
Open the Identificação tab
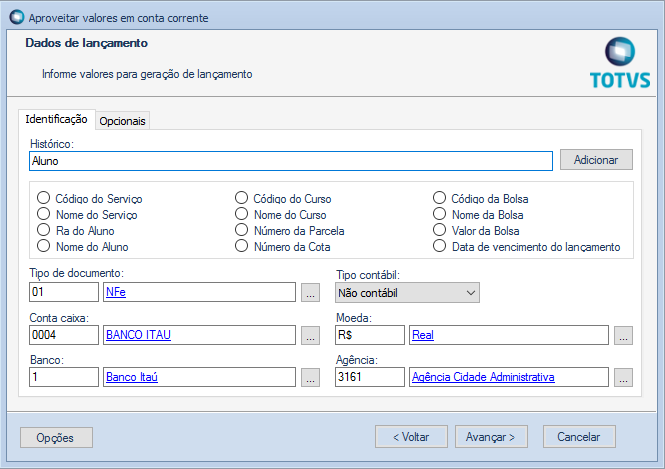pyautogui.click(x=56, y=119)
